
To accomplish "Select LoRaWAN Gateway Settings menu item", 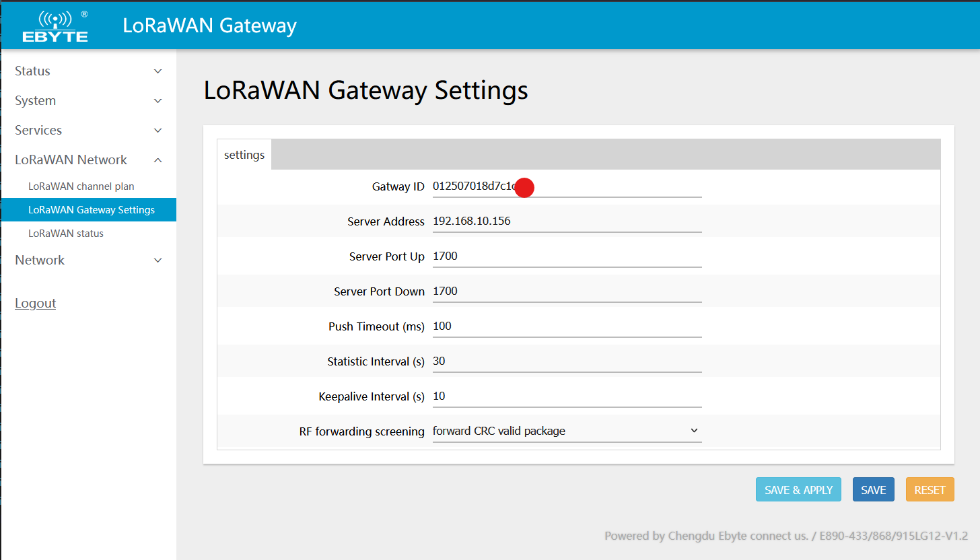I will [x=91, y=210].
